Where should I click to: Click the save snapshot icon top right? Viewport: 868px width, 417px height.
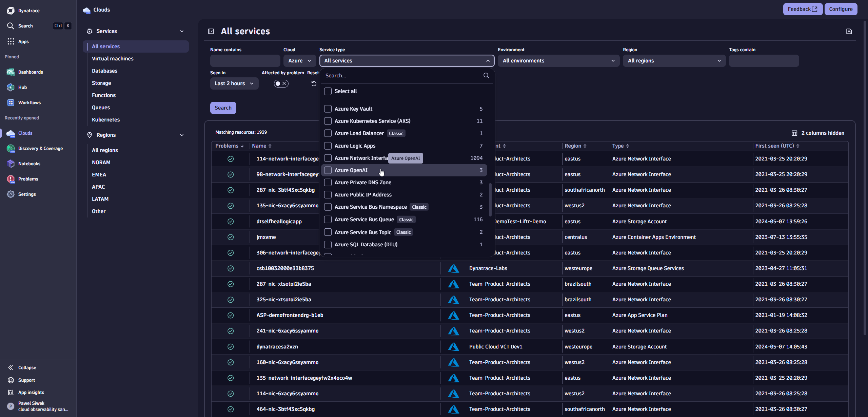coord(849,31)
